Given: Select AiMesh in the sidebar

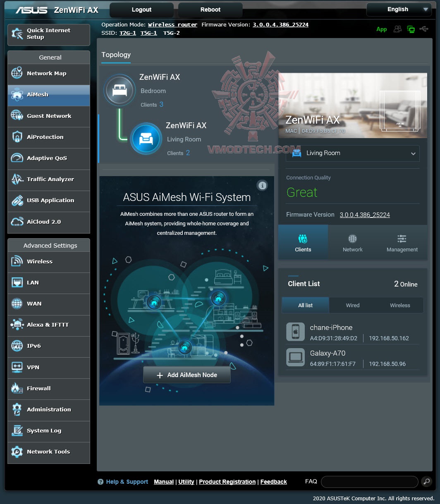Looking at the screenshot, I should [x=49, y=95].
